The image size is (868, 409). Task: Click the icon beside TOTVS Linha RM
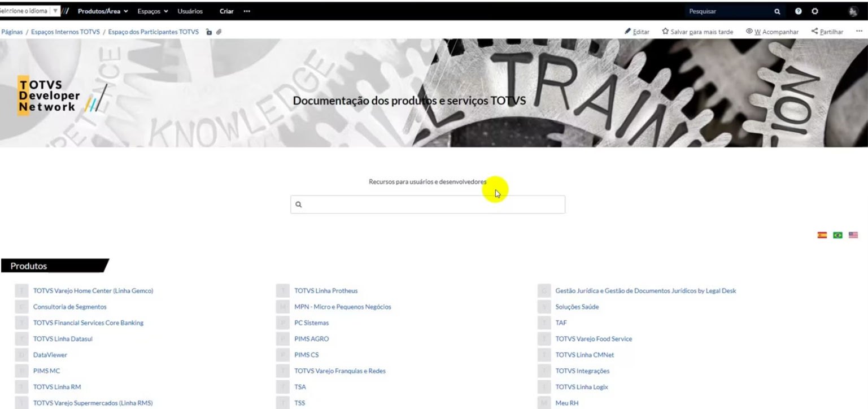[21, 387]
